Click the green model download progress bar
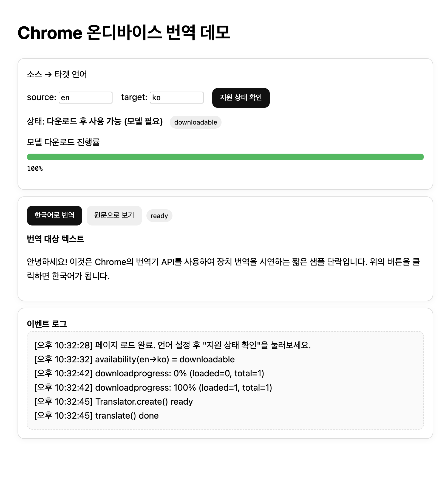The height and width of the screenshot is (485, 448). click(225, 157)
